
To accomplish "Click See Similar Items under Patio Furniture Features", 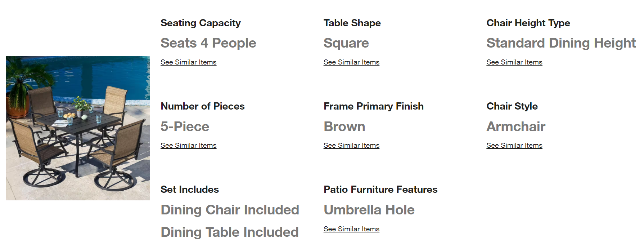I will 351,229.
